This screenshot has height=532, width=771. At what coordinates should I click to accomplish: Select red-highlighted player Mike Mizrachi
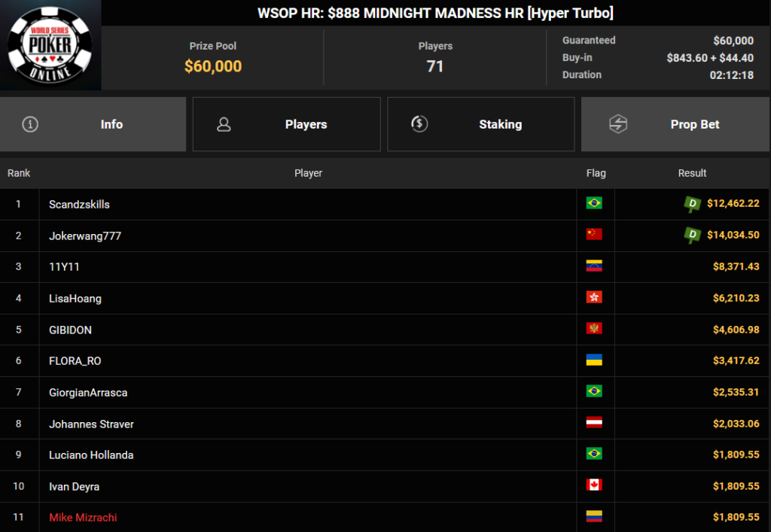tap(83, 517)
